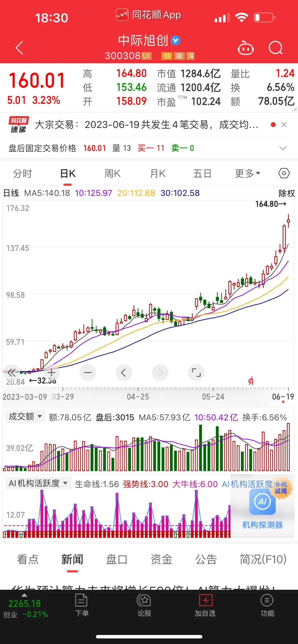298x644 pixels.
Task: Open the 资金 tab
Action: (161, 559)
